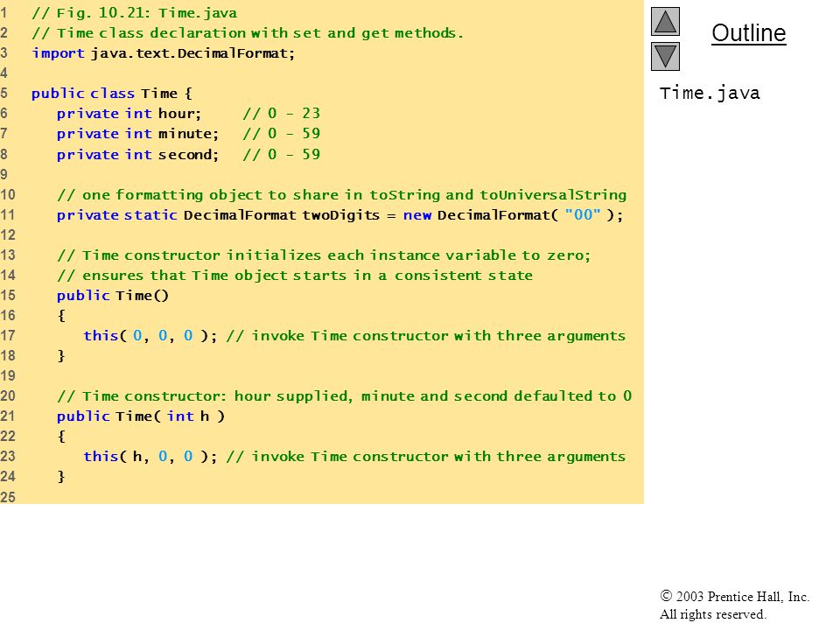
Task: Select the Time.java label in the outline
Action: pos(710,94)
